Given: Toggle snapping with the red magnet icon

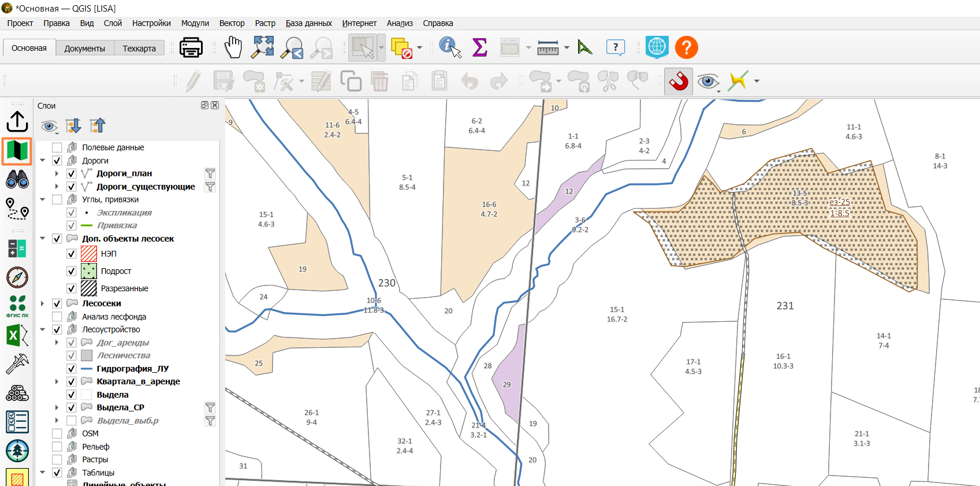Looking at the screenshot, I should click(x=679, y=81).
